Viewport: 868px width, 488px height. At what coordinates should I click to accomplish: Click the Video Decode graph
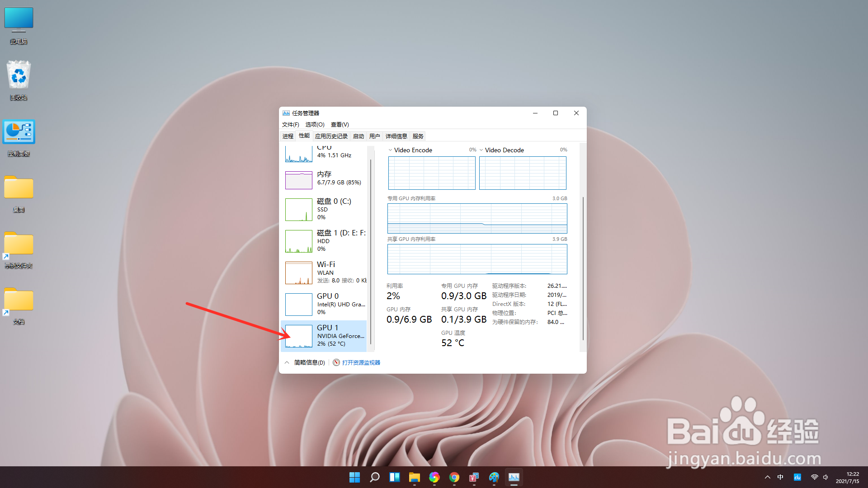523,173
